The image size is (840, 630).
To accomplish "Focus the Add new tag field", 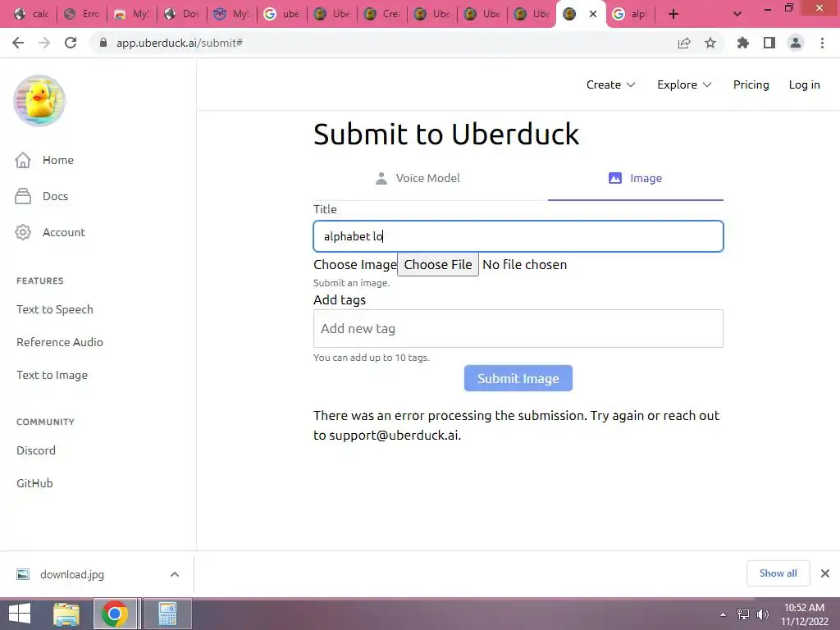I will 518,328.
